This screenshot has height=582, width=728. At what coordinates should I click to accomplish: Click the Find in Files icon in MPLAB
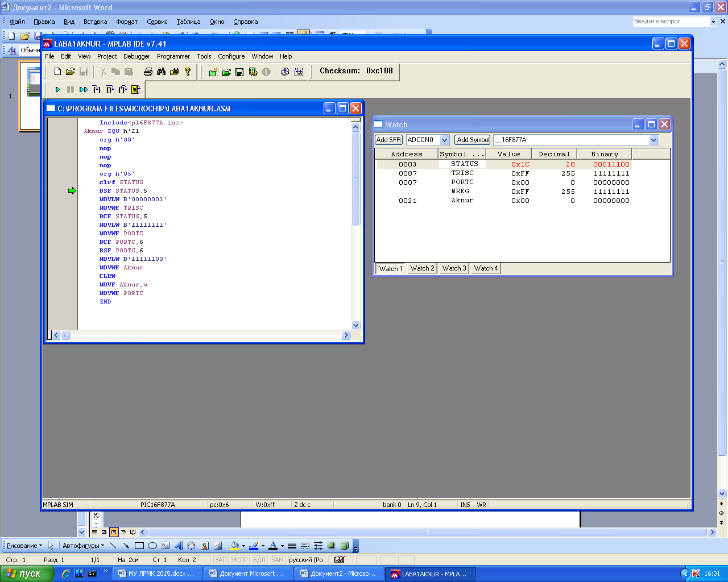(x=175, y=72)
